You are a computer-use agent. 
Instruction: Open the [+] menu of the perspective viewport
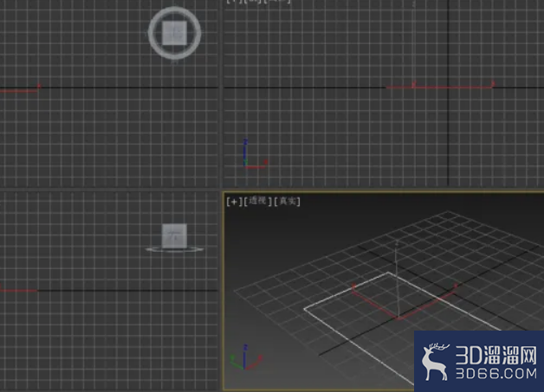coord(234,202)
